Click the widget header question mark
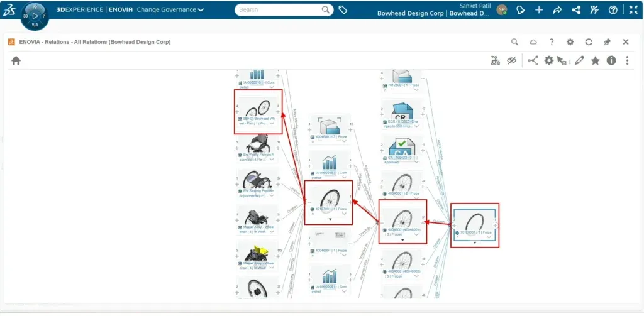 point(552,42)
